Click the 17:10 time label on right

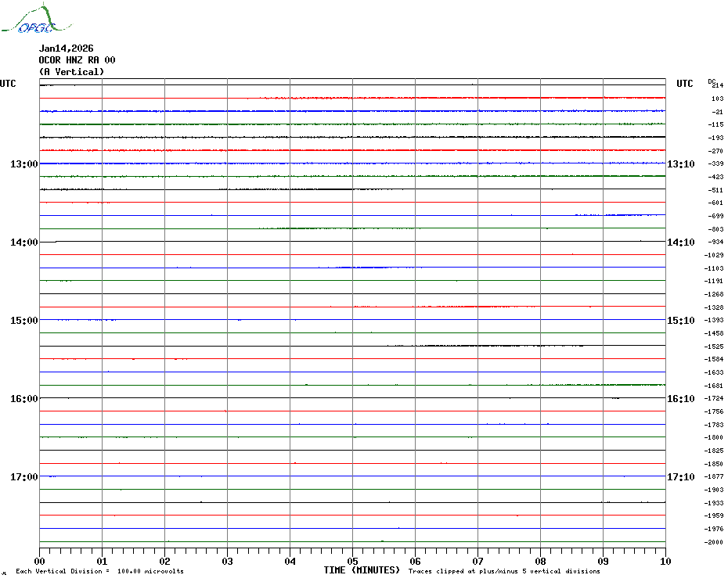click(x=680, y=477)
